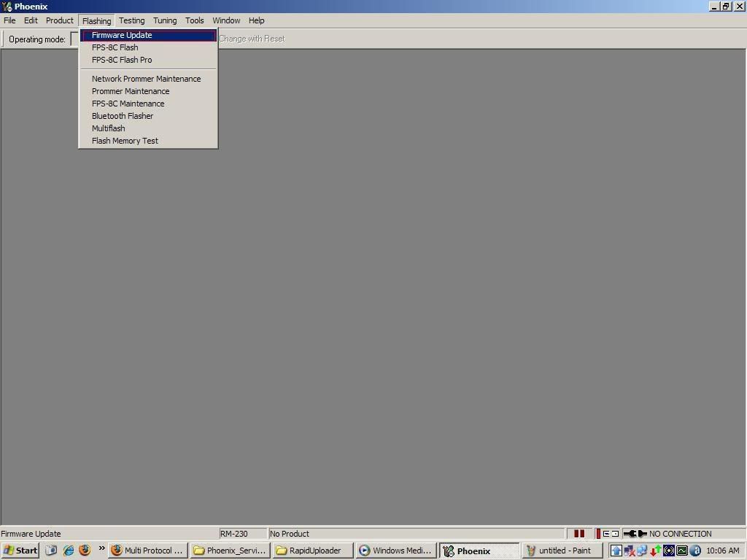Open the Edit menu
Screen dimensions: 747x560
[x=31, y=20]
